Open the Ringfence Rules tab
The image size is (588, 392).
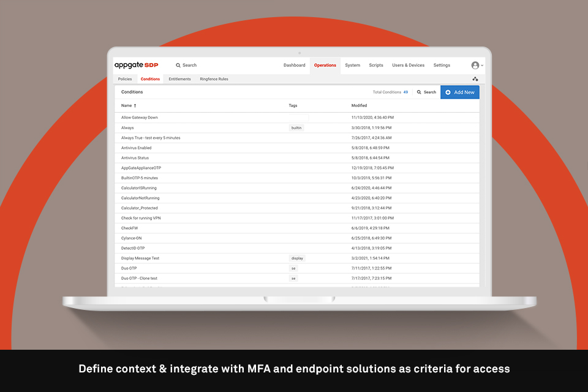[213, 79]
